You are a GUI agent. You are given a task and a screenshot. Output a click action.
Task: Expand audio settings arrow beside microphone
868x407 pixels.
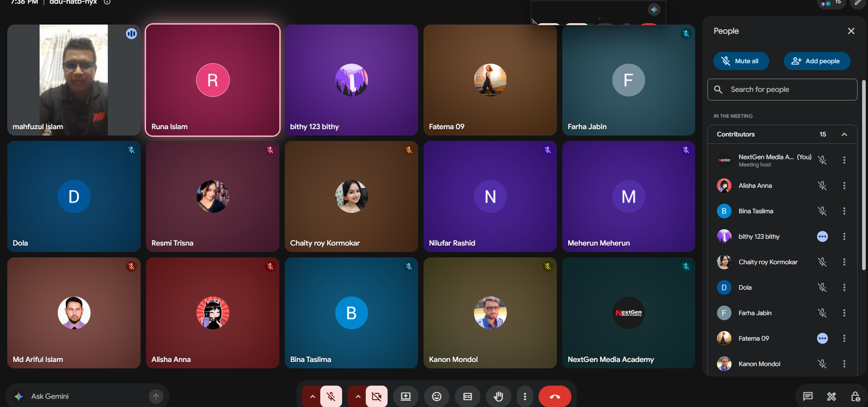[313, 397]
